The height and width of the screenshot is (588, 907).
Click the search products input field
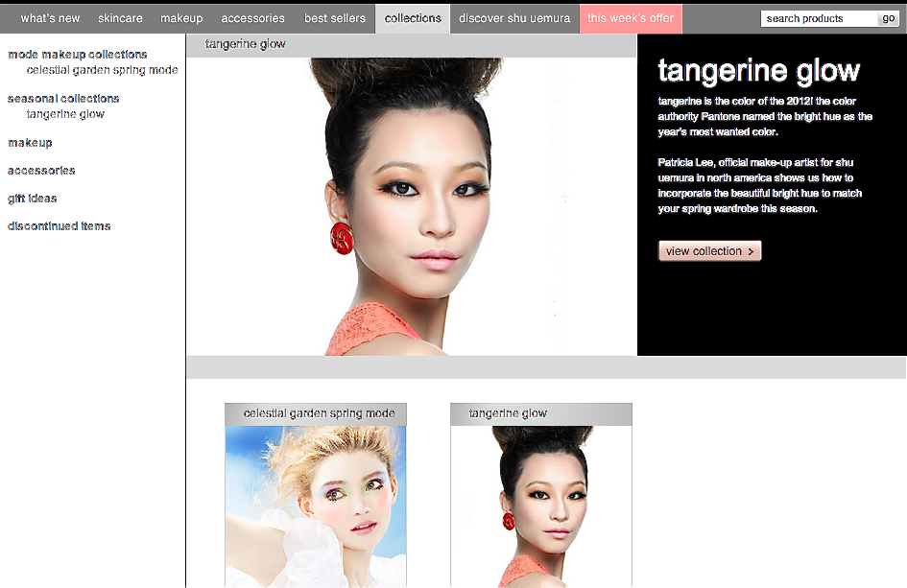819,18
